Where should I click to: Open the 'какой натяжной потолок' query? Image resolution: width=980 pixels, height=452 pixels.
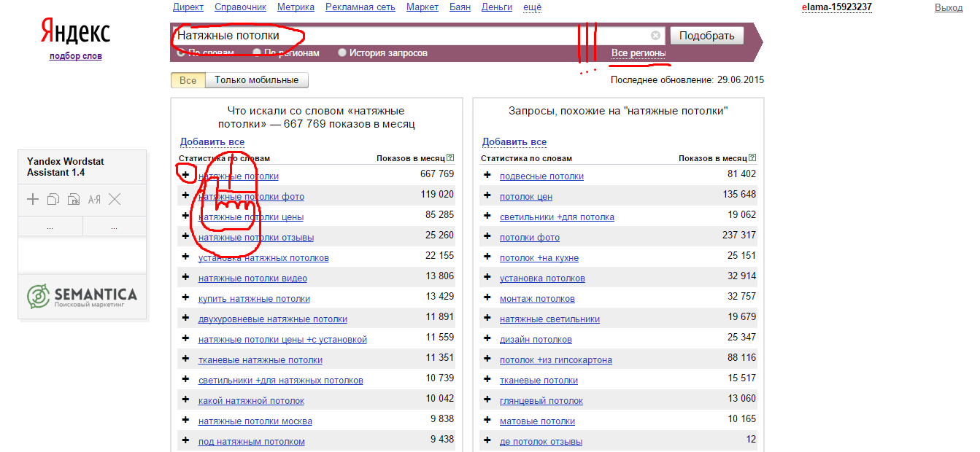tap(251, 401)
